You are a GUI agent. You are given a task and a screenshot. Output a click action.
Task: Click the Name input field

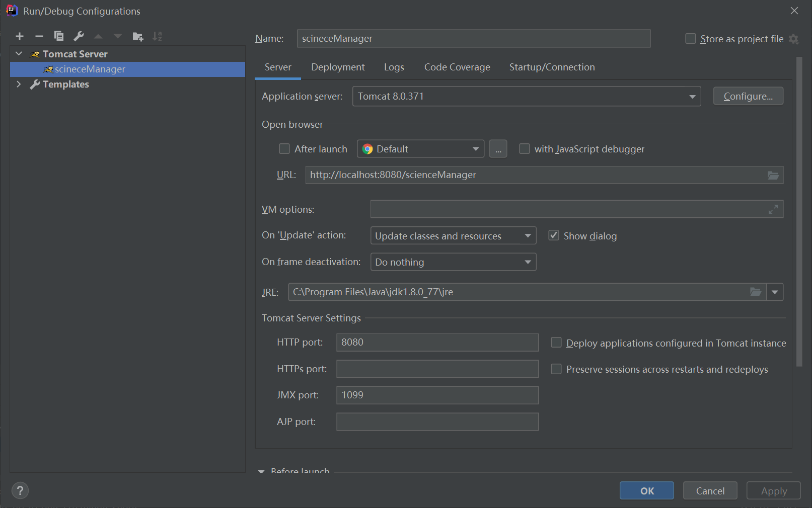[474, 39]
